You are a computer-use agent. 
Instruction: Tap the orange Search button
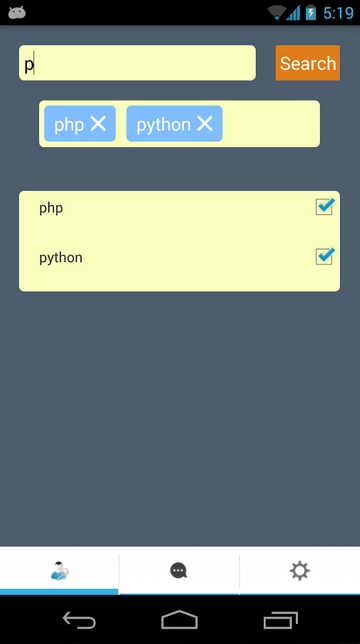click(x=307, y=63)
